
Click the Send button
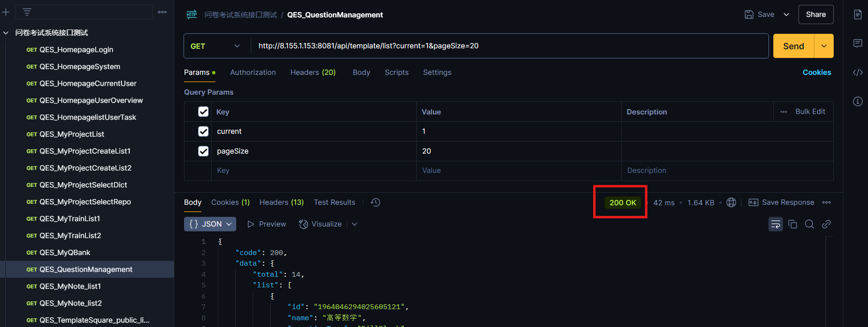click(x=794, y=46)
